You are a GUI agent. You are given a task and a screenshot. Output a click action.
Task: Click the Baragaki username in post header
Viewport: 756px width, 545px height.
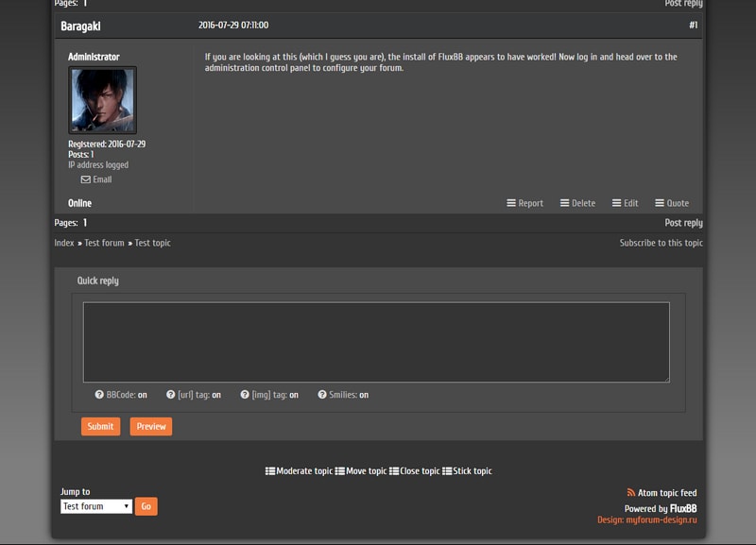click(80, 26)
